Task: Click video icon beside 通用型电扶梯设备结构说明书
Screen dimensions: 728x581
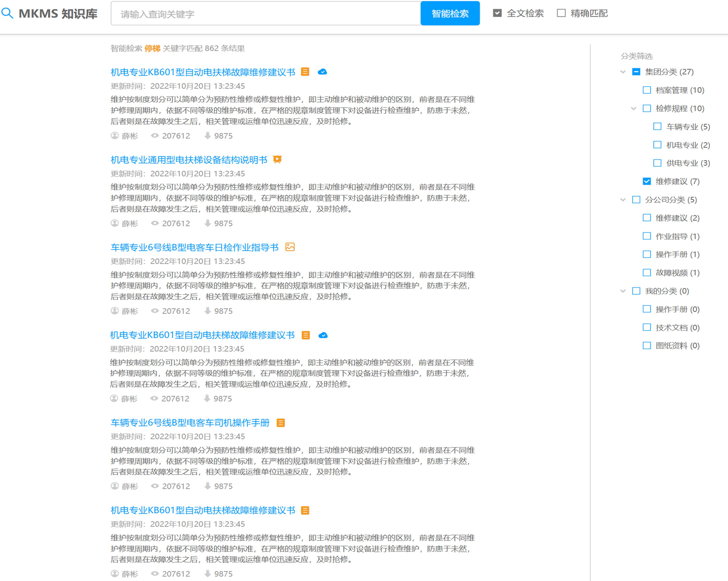Action: (277, 159)
